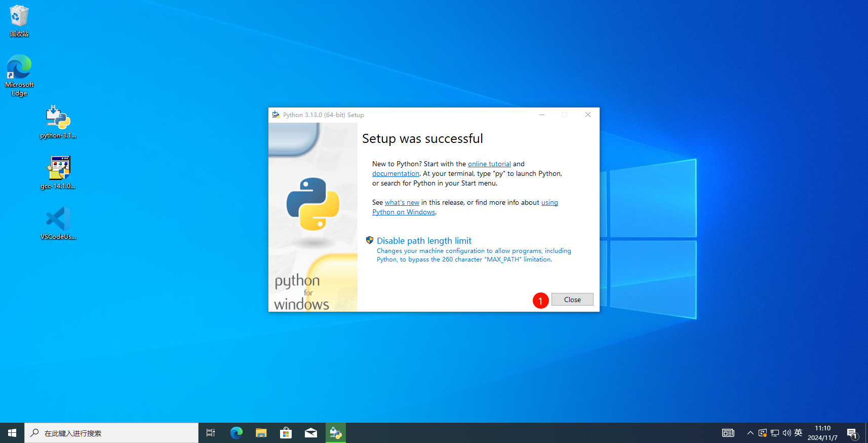Open the Windows Start menu
Viewport: 868px width, 443px height.
[x=12, y=433]
